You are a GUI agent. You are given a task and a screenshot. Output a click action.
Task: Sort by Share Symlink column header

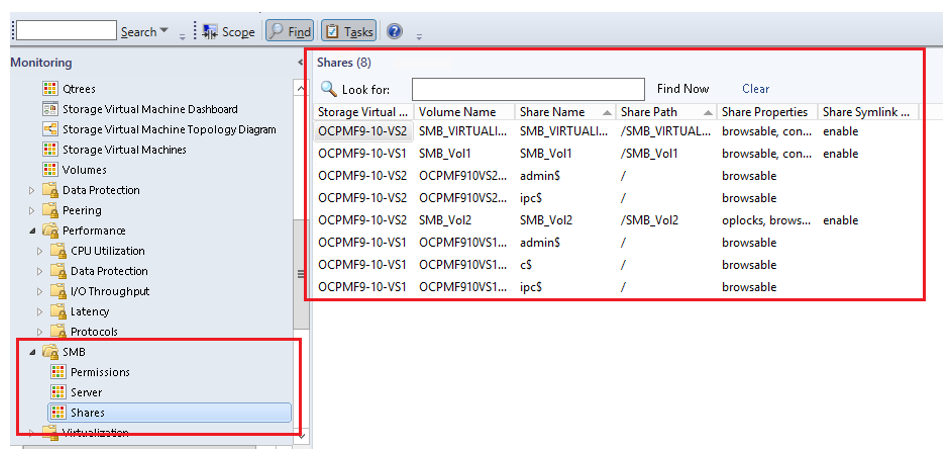pyautogui.click(x=868, y=112)
